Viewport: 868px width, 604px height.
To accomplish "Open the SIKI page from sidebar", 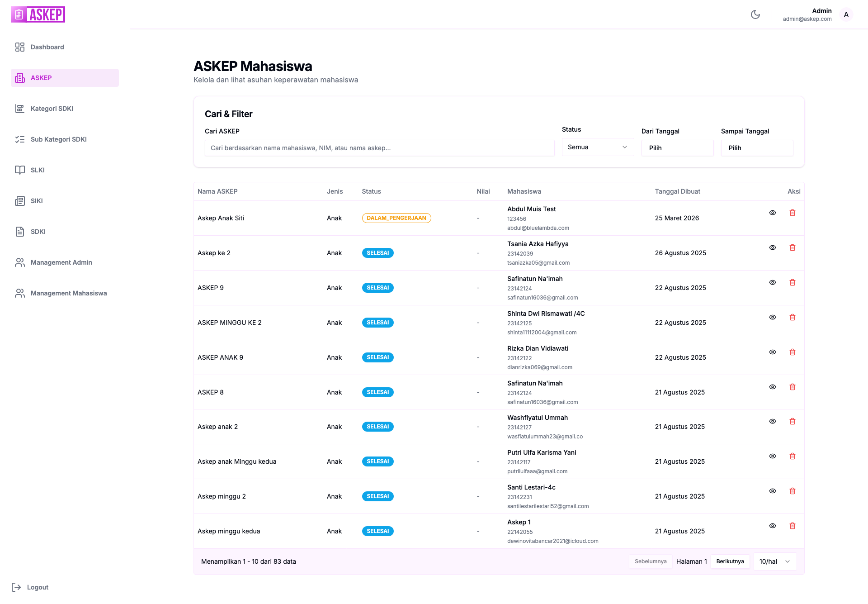I will (36, 201).
